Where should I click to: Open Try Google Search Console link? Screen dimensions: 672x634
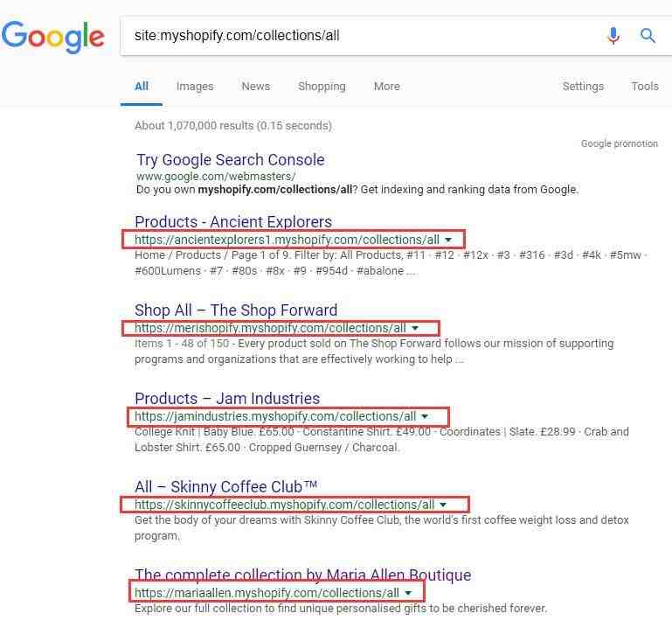point(230,160)
